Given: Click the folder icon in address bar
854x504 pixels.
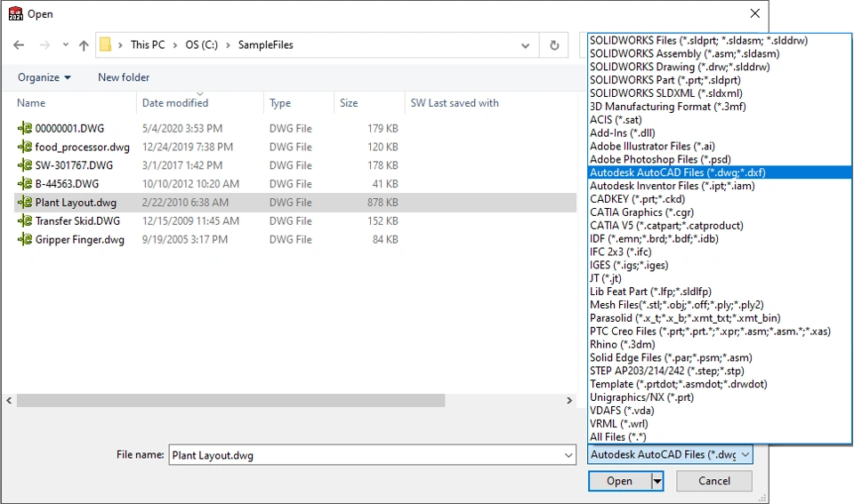Looking at the screenshot, I should (106, 44).
